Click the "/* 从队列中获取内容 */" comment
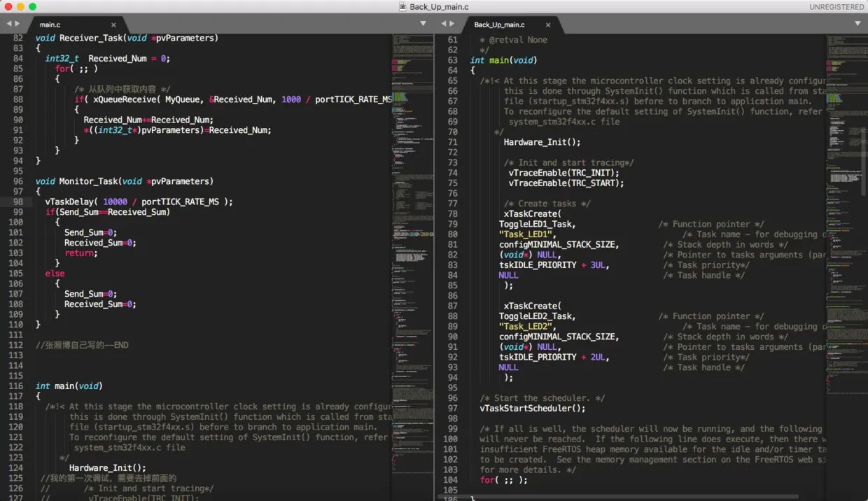Screen dimensions: 868x501 [122, 90]
